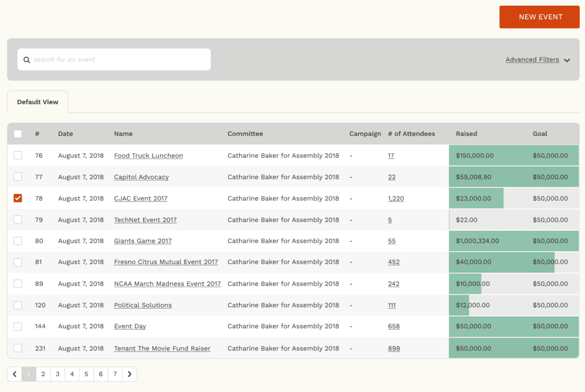
Task: Open Political Solutions event link
Action: click(x=143, y=305)
